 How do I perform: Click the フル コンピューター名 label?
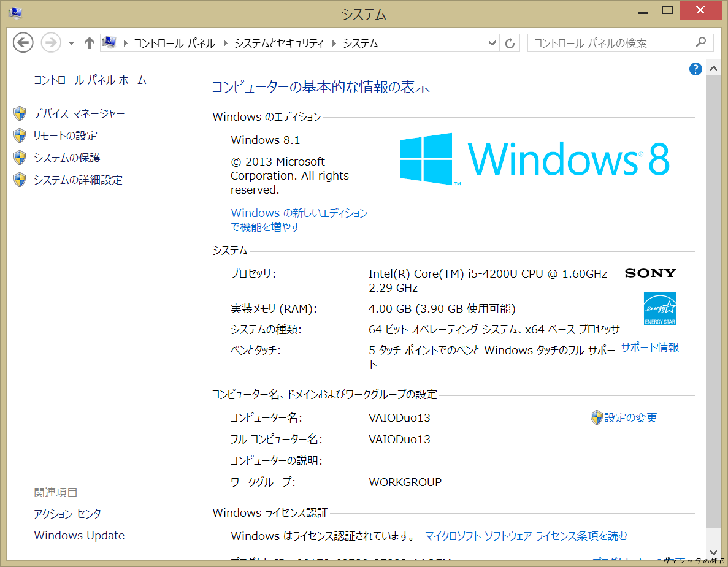[276, 439]
